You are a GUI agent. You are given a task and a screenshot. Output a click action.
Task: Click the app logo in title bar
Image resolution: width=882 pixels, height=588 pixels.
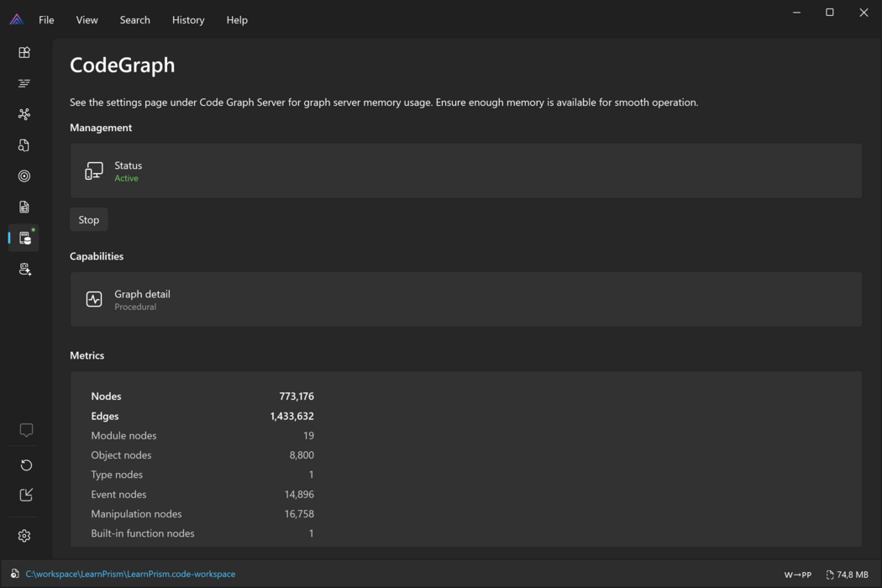[x=17, y=19]
